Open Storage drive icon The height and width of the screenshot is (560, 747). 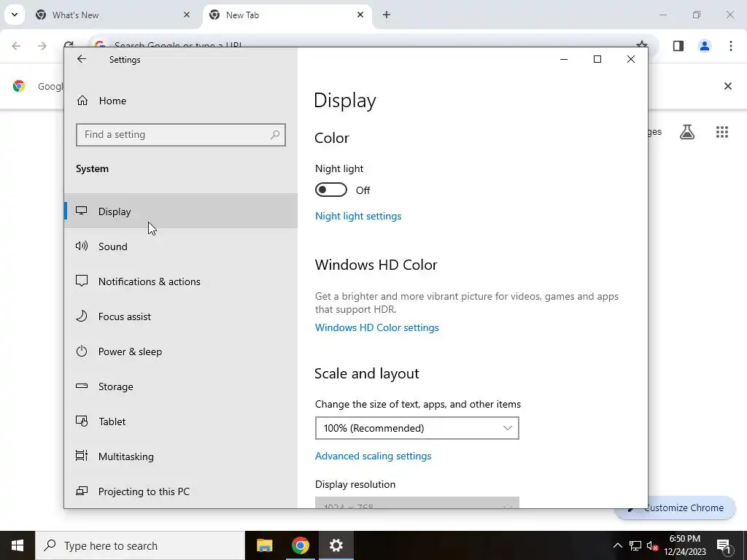click(x=82, y=386)
